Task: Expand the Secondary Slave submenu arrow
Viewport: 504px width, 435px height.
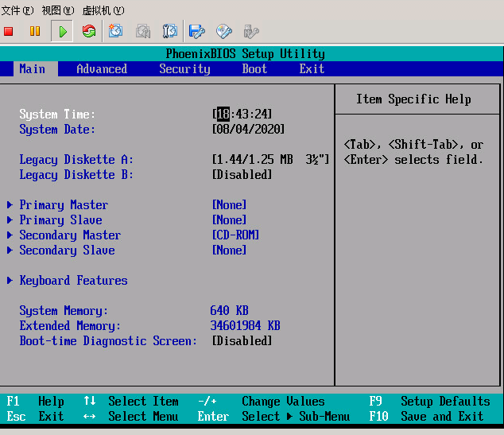Action: pyautogui.click(x=10, y=251)
